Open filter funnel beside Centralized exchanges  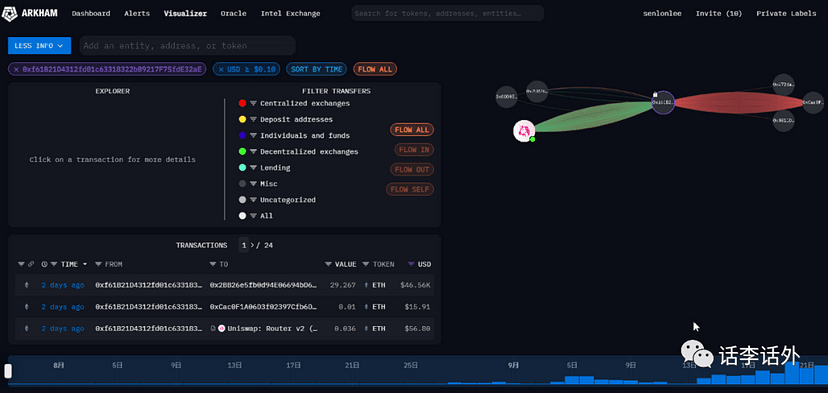[253, 104]
